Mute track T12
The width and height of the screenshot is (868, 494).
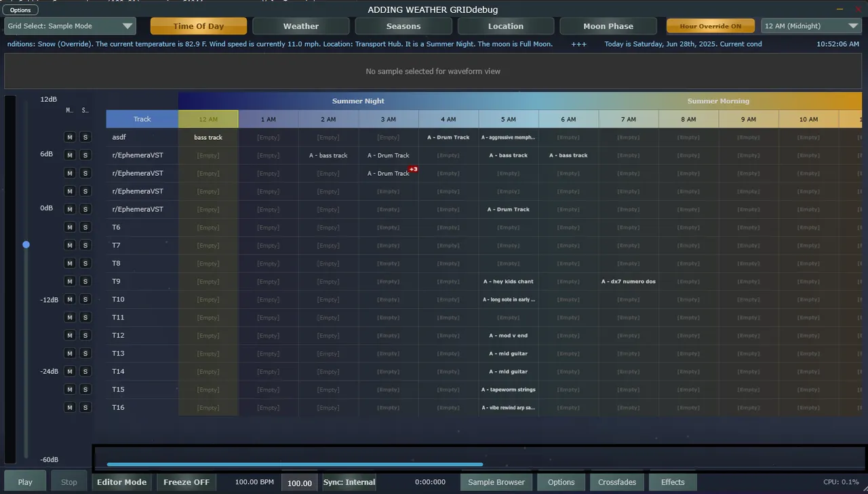[x=69, y=335]
